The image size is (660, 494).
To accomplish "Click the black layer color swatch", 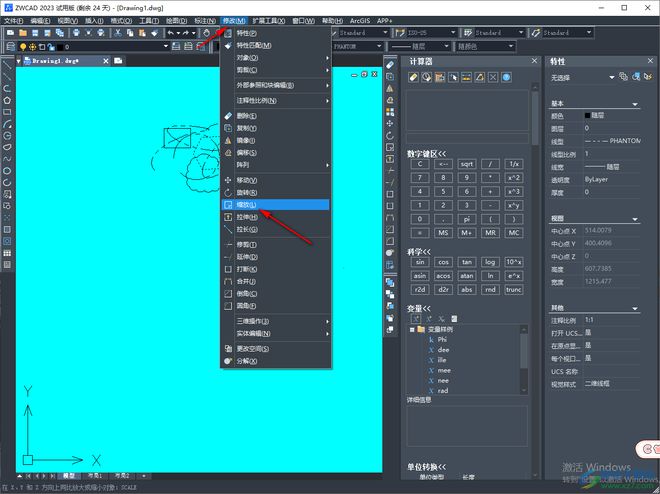I will [60, 47].
